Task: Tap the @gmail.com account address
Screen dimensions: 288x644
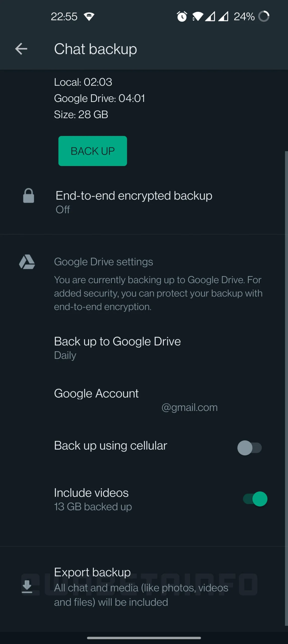Action: pyautogui.click(x=189, y=408)
